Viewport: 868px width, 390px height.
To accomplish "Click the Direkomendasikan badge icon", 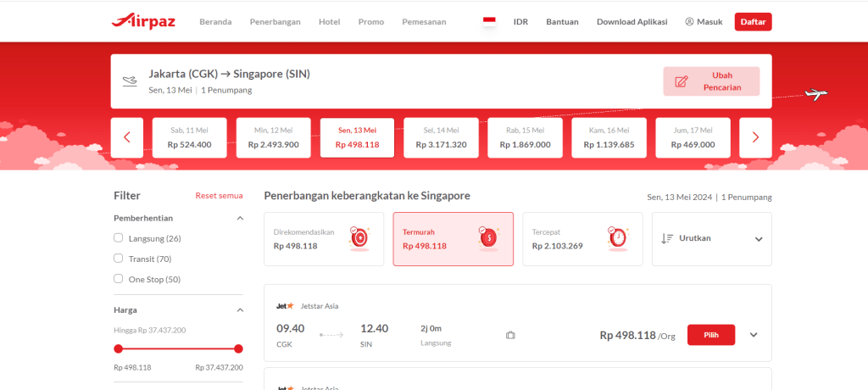I will pyautogui.click(x=359, y=239).
